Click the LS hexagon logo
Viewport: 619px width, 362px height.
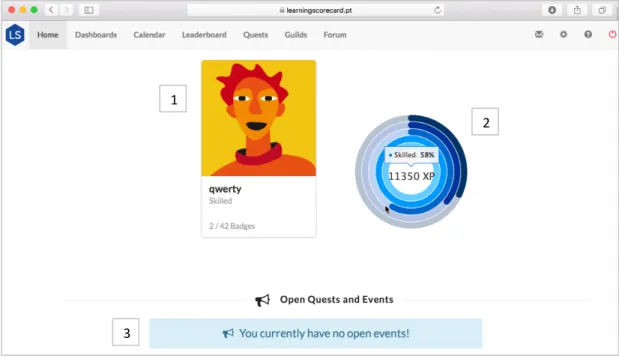pyautogui.click(x=15, y=35)
